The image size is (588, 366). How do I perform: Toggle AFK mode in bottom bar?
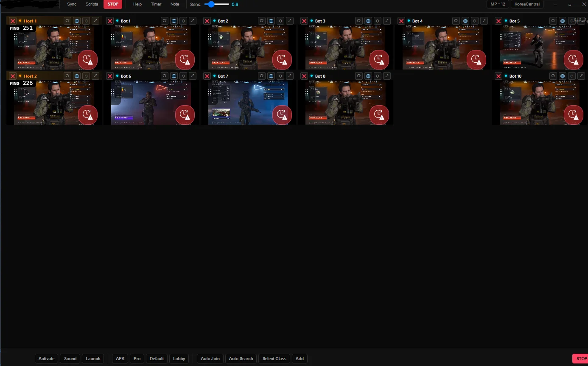click(120, 358)
